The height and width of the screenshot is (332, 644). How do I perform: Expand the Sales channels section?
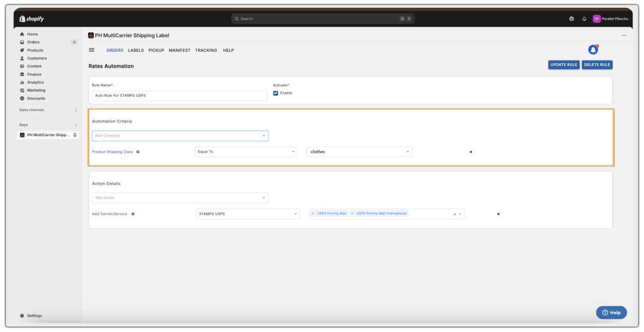(76, 110)
